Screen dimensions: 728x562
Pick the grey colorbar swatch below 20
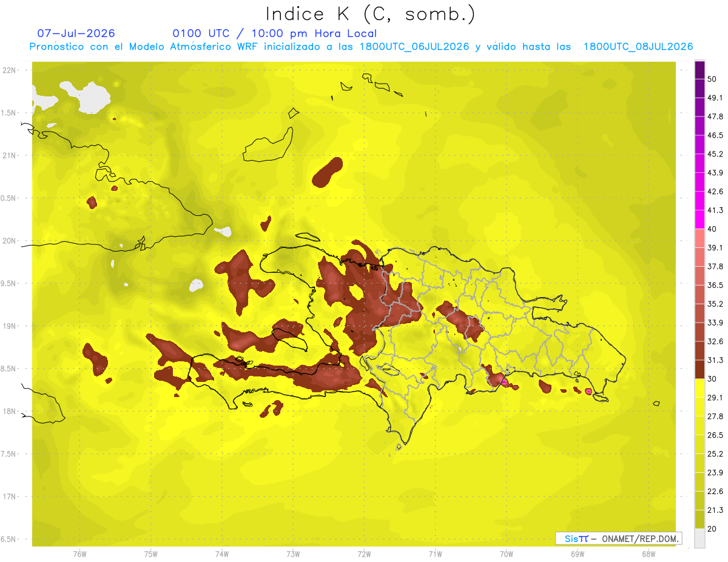click(x=699, y=538)
